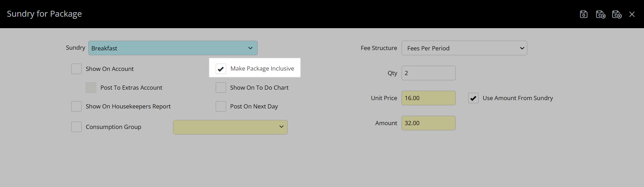This screenshot has width=644, height=187.
Task: Click the Unit Price field
Action: pos(428,98)
